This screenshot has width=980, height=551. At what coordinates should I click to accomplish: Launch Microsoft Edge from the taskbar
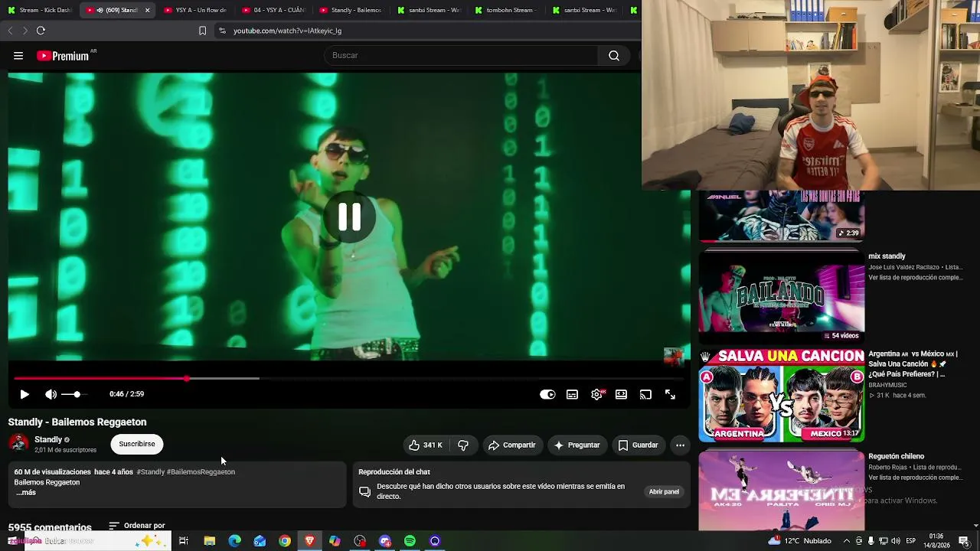click(x=234, y=541)
